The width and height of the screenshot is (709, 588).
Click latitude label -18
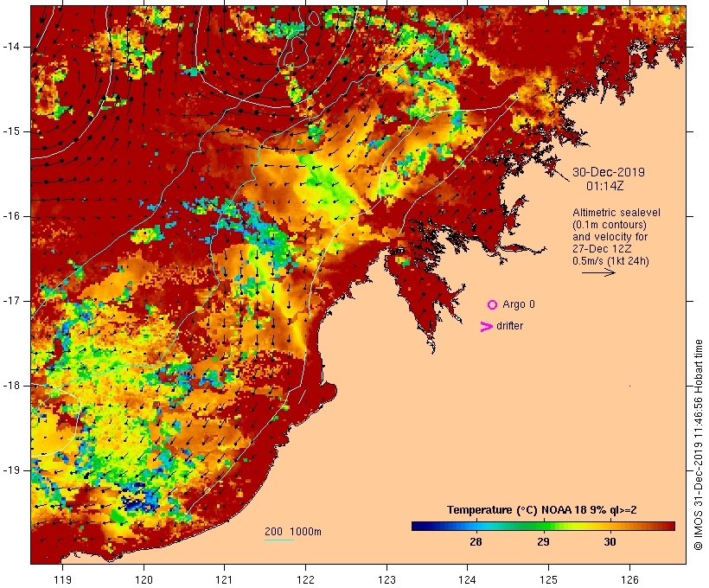(x=11, y=386)
